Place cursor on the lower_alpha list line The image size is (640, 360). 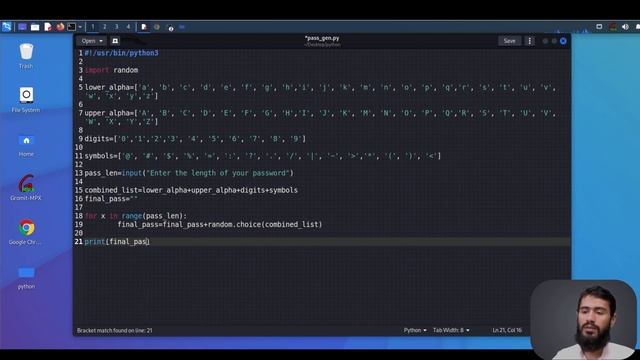pyautogui.click(x=320, y=91)
